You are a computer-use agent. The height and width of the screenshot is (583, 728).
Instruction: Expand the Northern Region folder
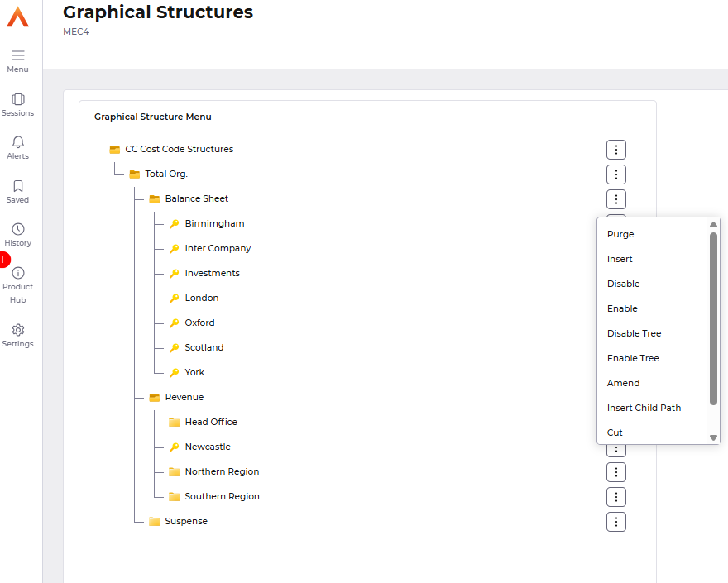coord(174,472)
